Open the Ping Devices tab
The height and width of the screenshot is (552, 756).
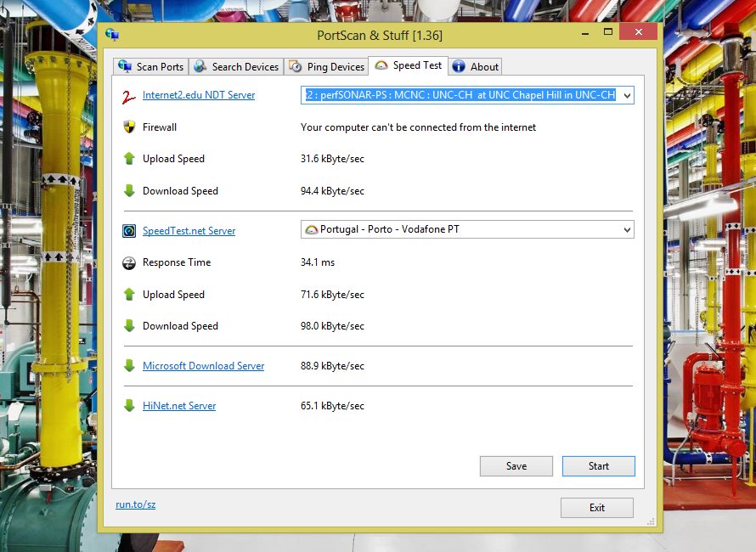tap(326, 66)
